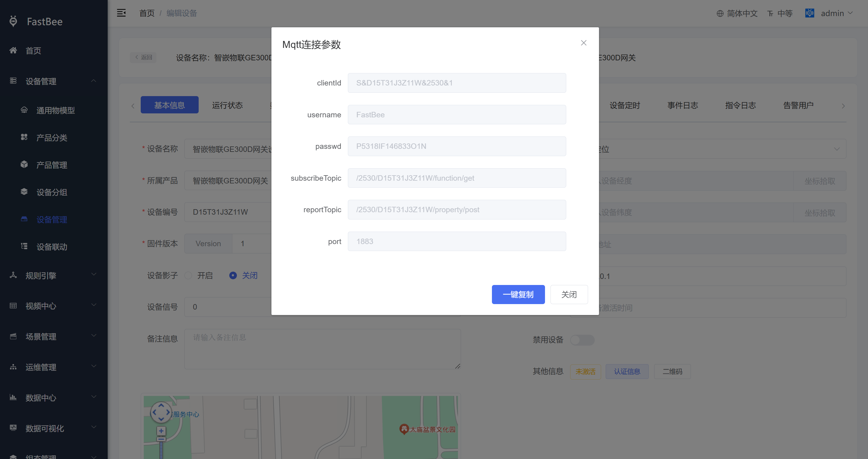Viewport: 868px width, 459px height.
Task: Expand the 运维管理 sidebar group
Action: 94,367
